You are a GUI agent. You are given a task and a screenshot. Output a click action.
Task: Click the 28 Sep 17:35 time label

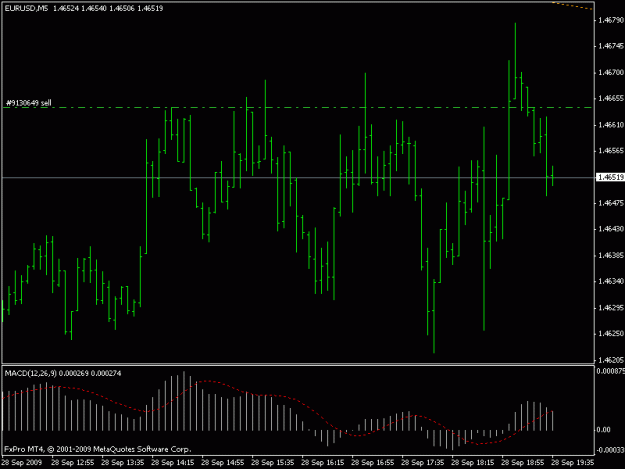423,463
